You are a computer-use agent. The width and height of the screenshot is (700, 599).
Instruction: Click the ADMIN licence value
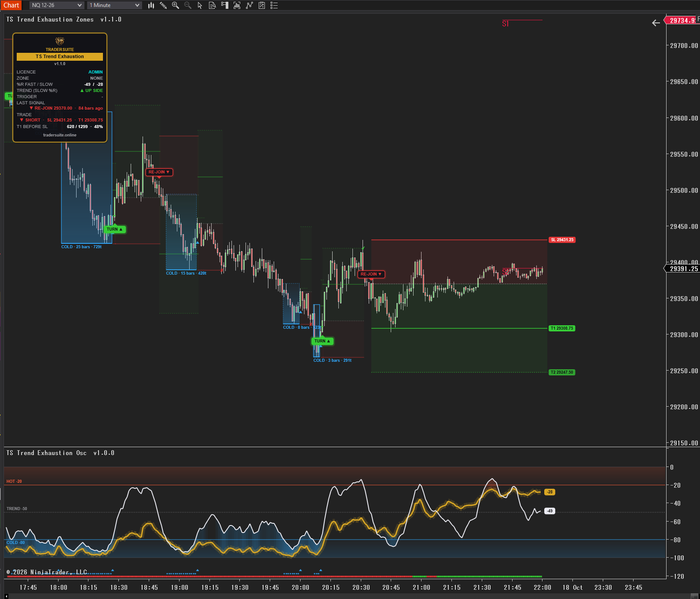(95, 72)
